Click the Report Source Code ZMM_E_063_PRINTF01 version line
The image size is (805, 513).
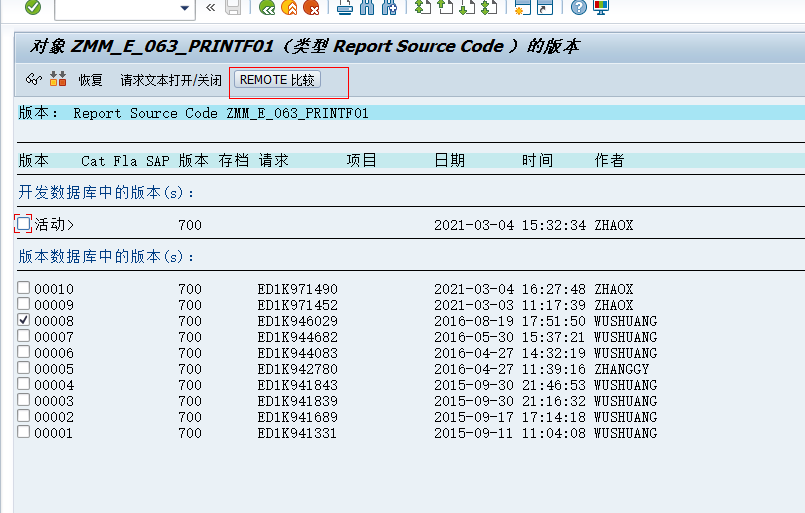221,113
